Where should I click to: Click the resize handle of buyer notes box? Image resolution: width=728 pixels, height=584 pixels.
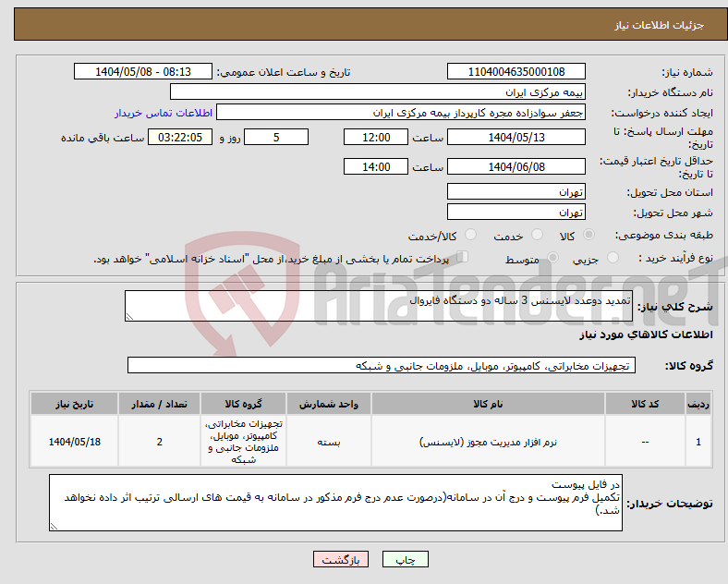(x=54, y=527)
